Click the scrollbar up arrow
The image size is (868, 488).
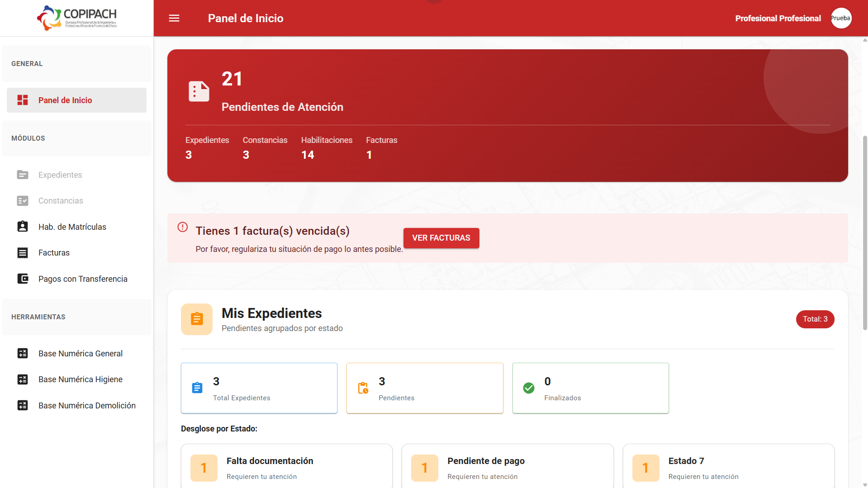tap(865, 40)
